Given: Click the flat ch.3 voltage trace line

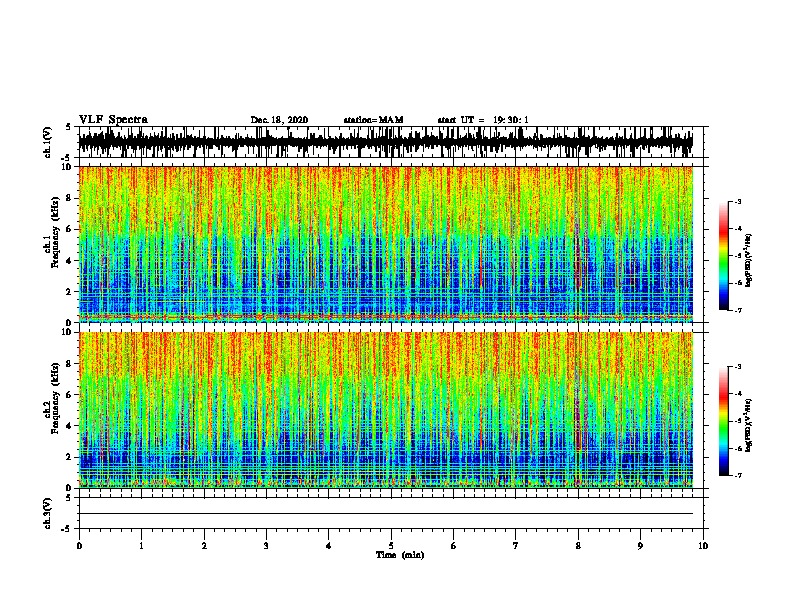Looking at the screenshot, I should 386,514.
